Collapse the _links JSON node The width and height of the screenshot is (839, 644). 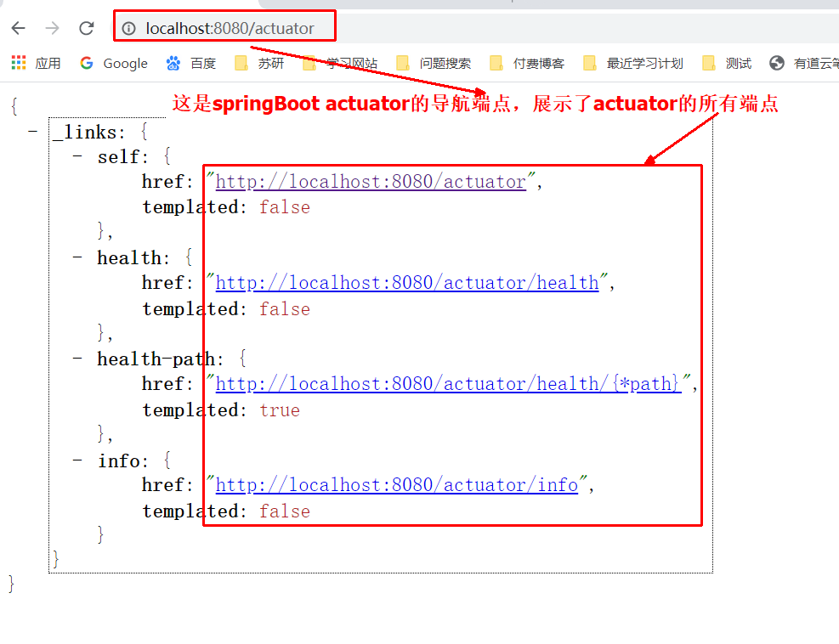pos(33,131)
